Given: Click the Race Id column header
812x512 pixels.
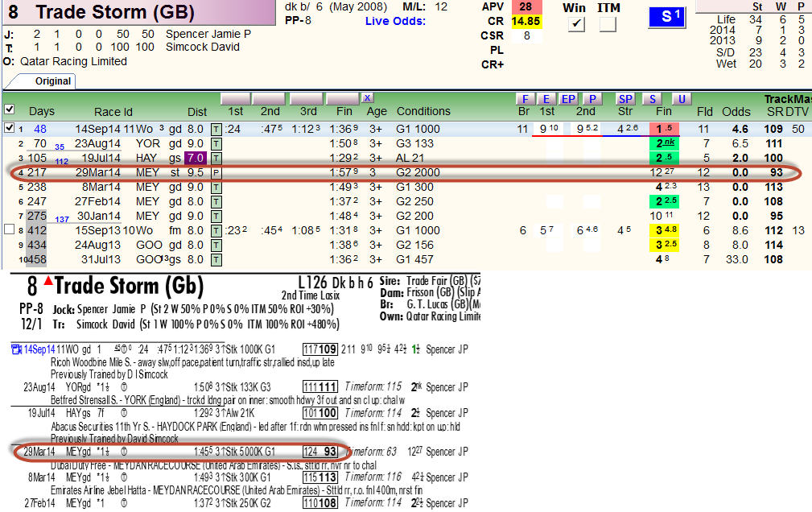Looking at the screenshot, I should [113, 112].
